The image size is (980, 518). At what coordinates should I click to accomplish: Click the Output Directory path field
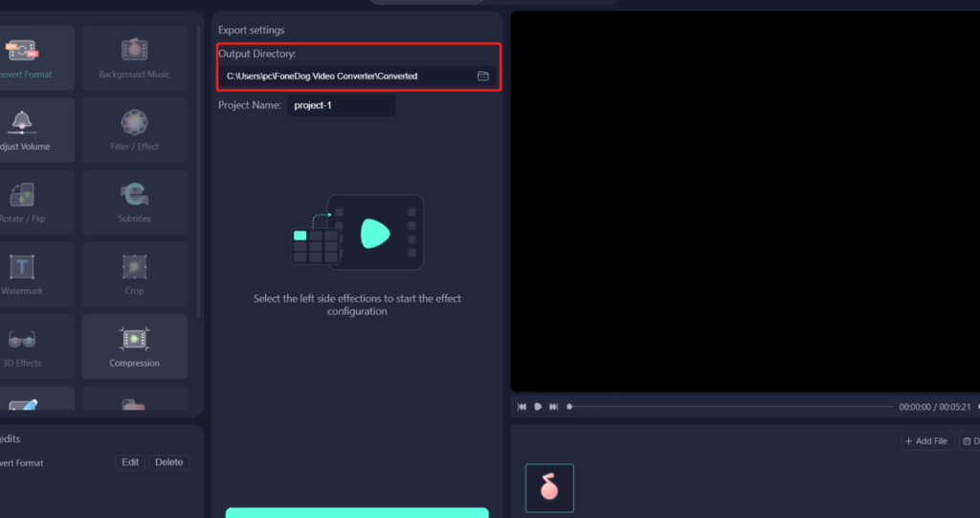(345, 76)
